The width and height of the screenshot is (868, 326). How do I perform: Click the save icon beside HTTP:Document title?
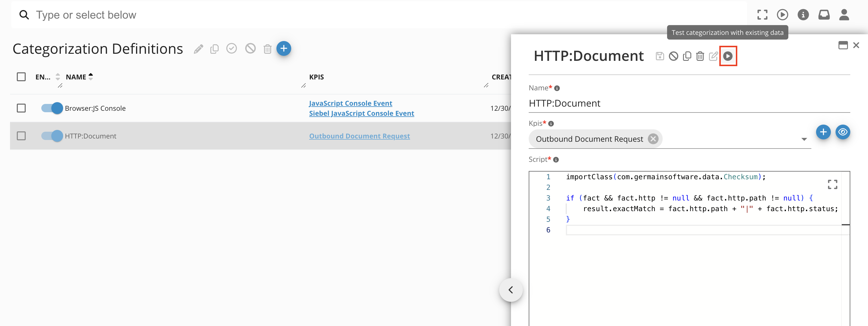click(660, 56)
